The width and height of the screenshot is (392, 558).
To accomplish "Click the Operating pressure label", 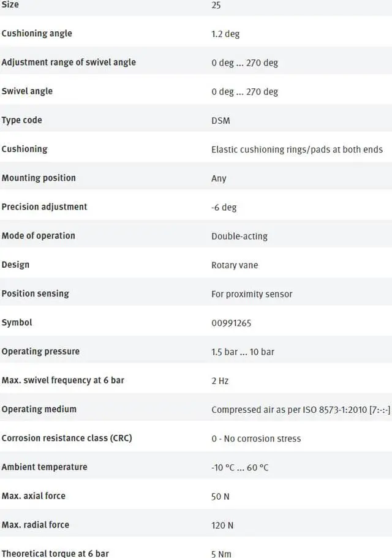I will [40, 351].
